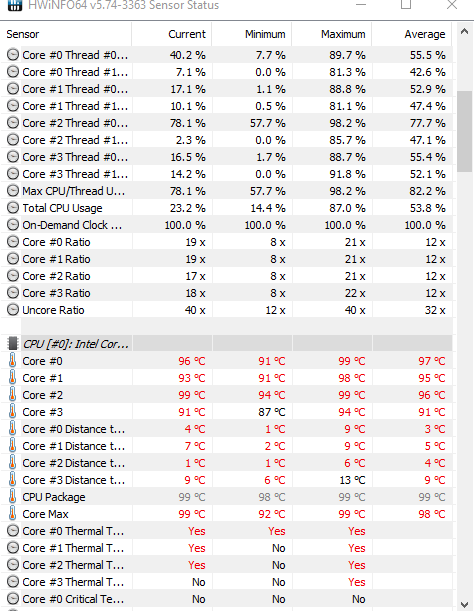Click the thermometer icon next to CPU Package
474x611 pixels.
pos(12,497)
